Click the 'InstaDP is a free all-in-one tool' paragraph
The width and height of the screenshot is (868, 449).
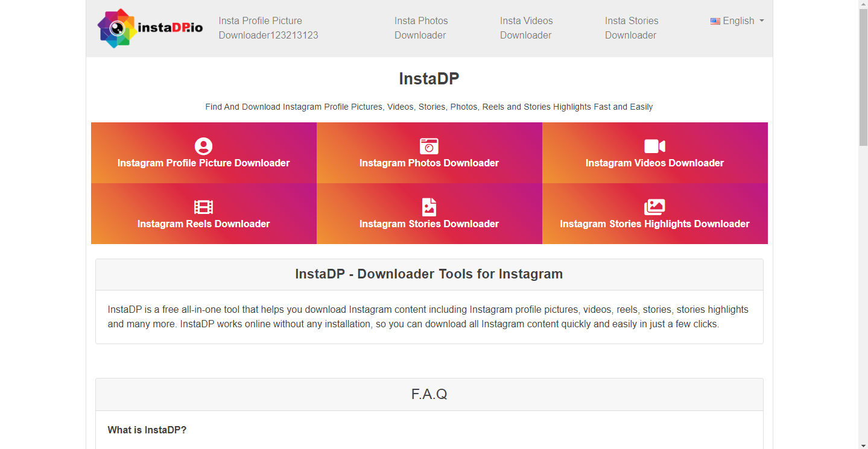tap(428, 317)
